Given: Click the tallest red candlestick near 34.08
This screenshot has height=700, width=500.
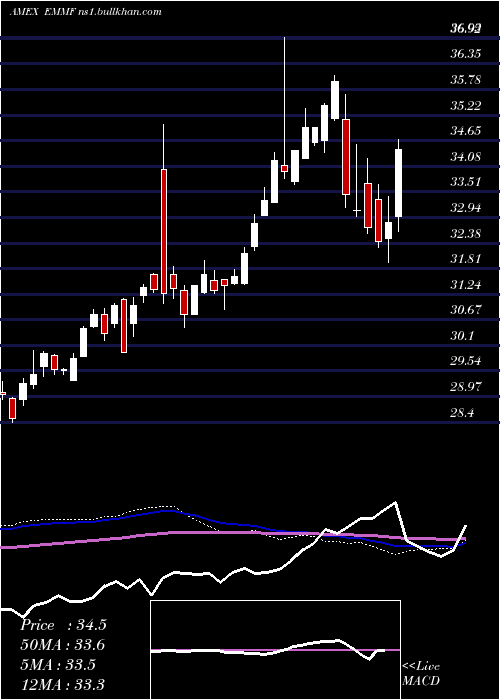Looking at the screenshot, I should pos(164,231).
